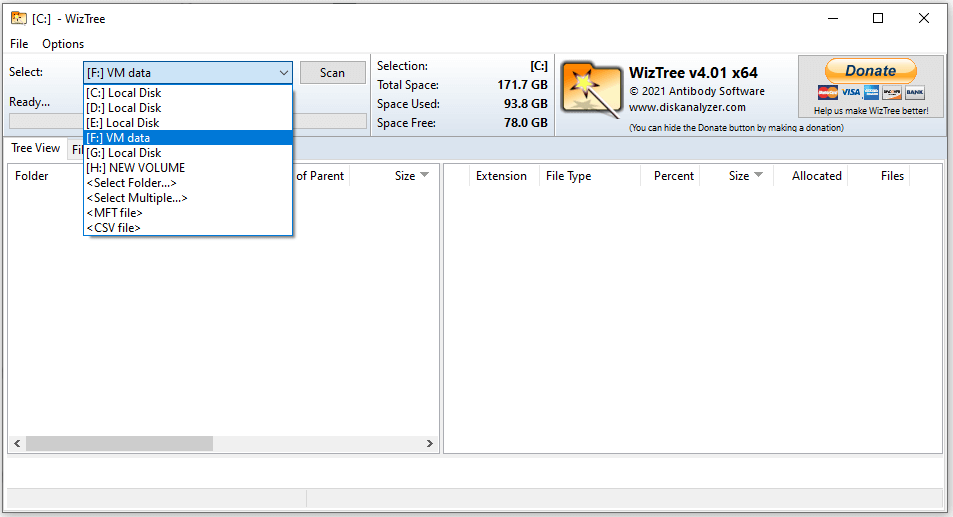Select [G:] Local Disk entry
Screen dimensions: 953x517
pyautogui.click(x=124, y=153)
